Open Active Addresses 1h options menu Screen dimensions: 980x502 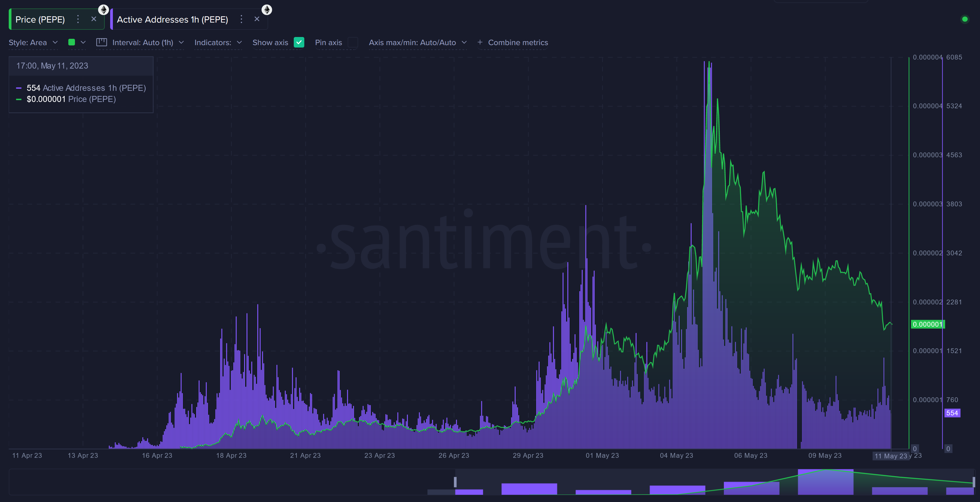click(x=241, y=19)
